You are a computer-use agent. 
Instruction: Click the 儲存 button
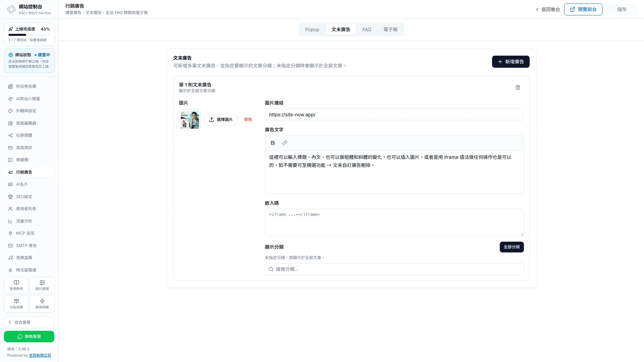622,9
